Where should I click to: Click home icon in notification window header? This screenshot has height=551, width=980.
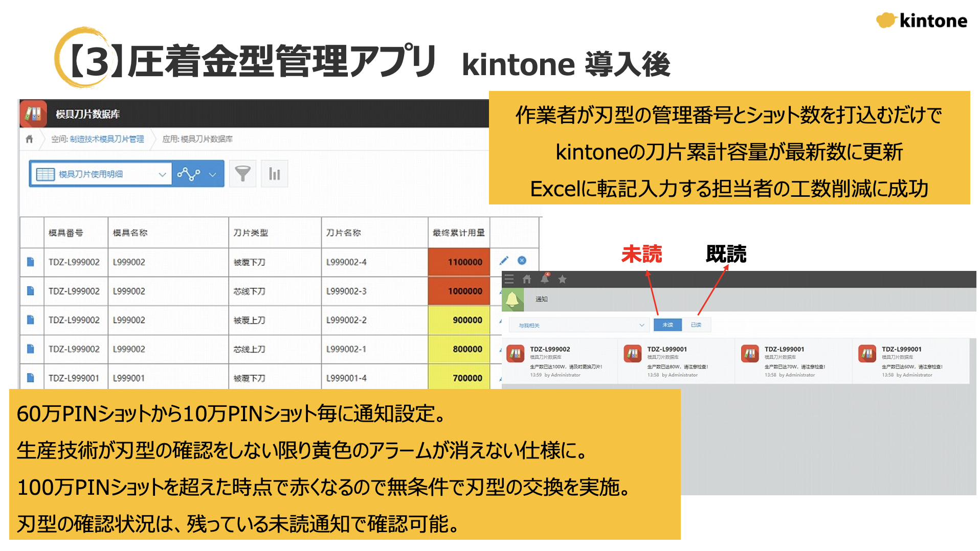[527, 279]
